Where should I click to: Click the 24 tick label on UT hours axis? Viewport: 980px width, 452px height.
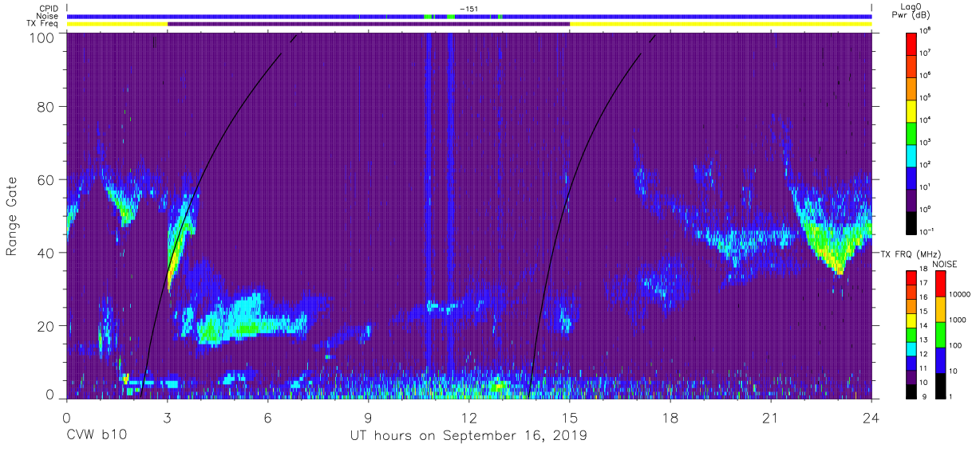tap(871, 419)
